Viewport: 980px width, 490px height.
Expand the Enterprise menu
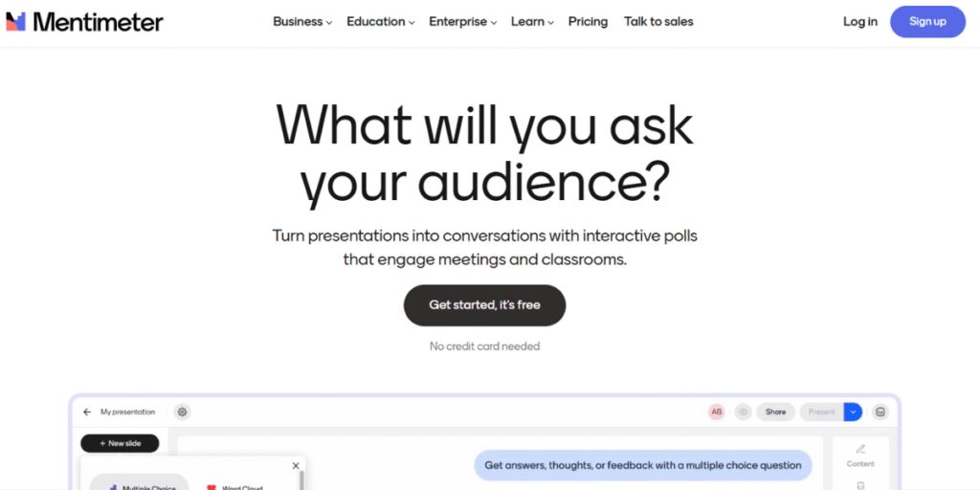462,22
